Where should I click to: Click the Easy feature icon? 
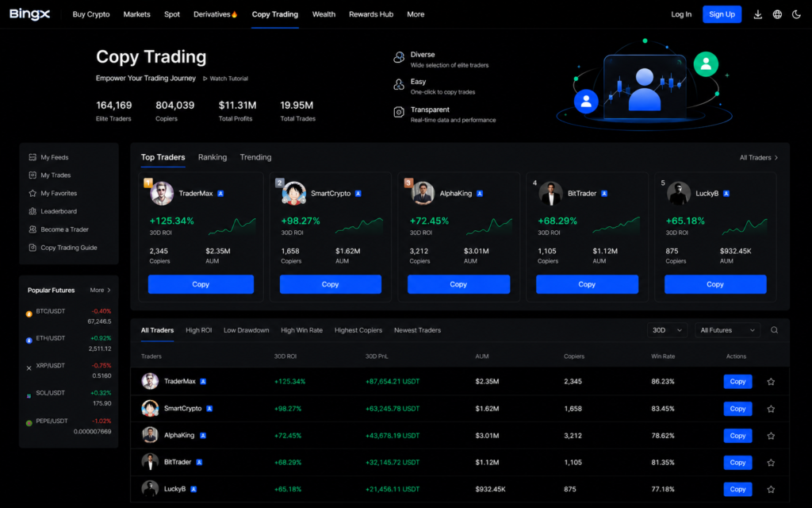pos(399,84)
